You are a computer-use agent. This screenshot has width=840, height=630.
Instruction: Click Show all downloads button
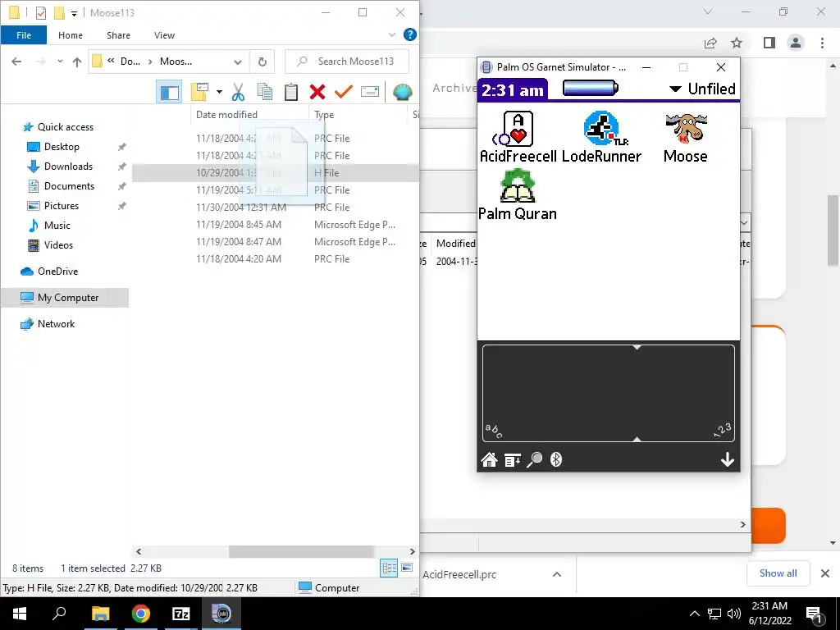[x=778, y=573]
